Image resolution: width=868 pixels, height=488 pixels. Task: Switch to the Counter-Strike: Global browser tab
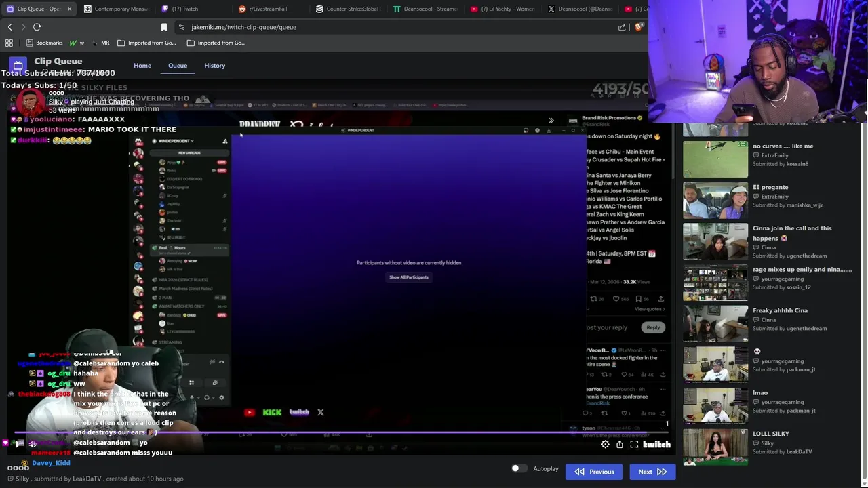(347, 9)
